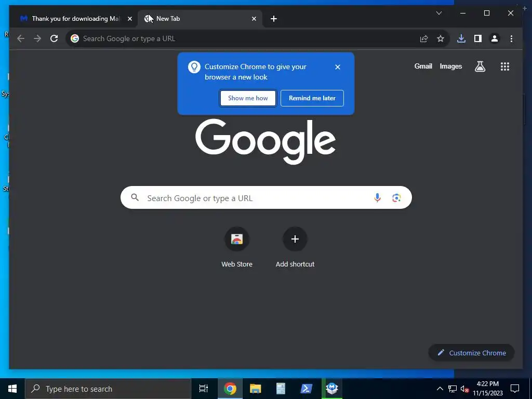Bookmark this tab with the star icon
The height and width of the screenshot is (399, 532).
click(441, 38)
